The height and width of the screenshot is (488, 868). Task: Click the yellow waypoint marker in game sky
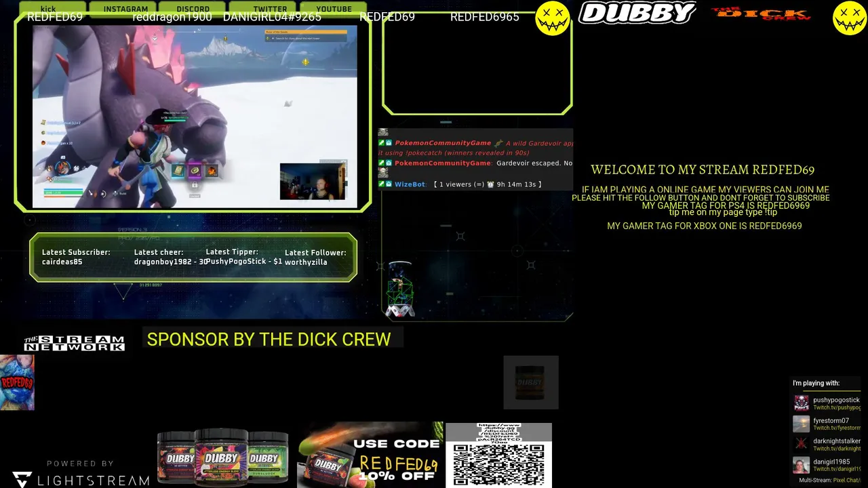(305, 62)
